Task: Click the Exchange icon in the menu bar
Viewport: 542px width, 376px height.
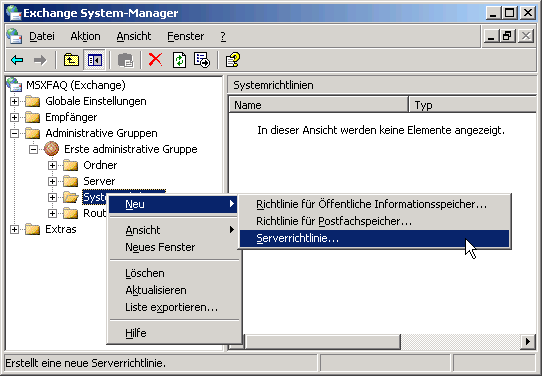Action: [14, 36]
